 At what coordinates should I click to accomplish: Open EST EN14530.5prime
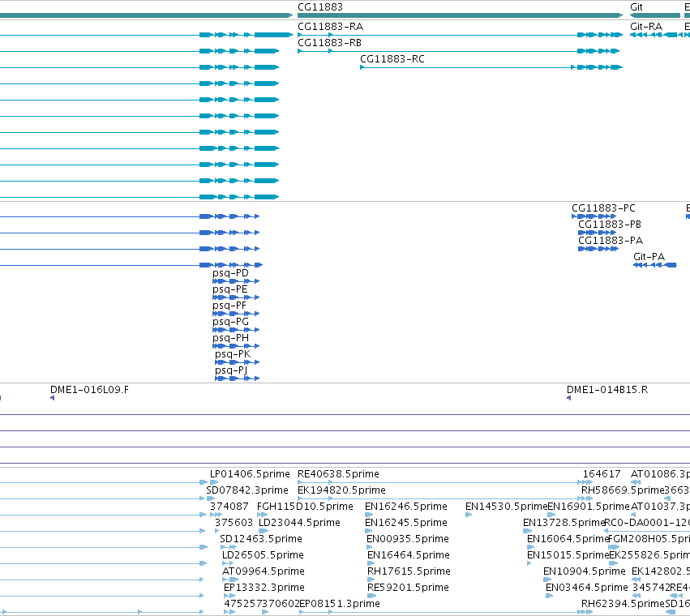tap(506, 507)
